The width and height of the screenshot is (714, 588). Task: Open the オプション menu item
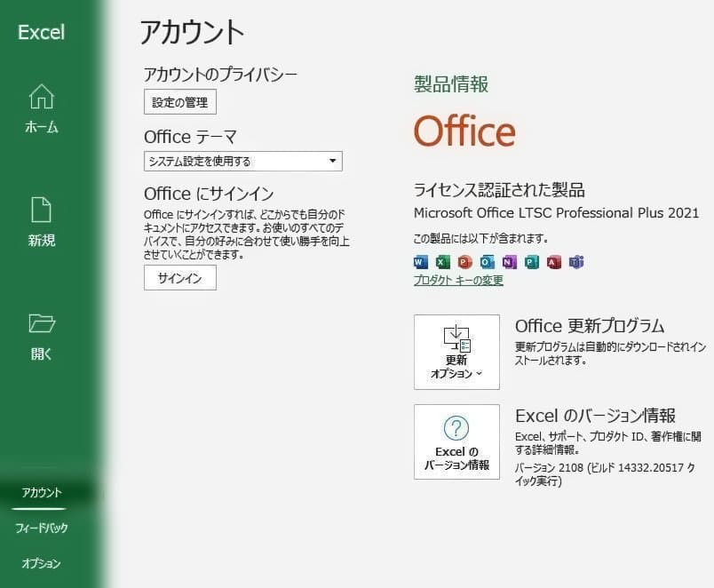tap(40, 563)
